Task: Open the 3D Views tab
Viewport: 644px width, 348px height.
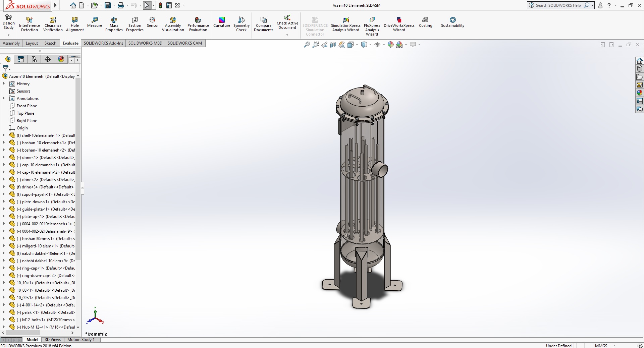Action: click(53, 340)
